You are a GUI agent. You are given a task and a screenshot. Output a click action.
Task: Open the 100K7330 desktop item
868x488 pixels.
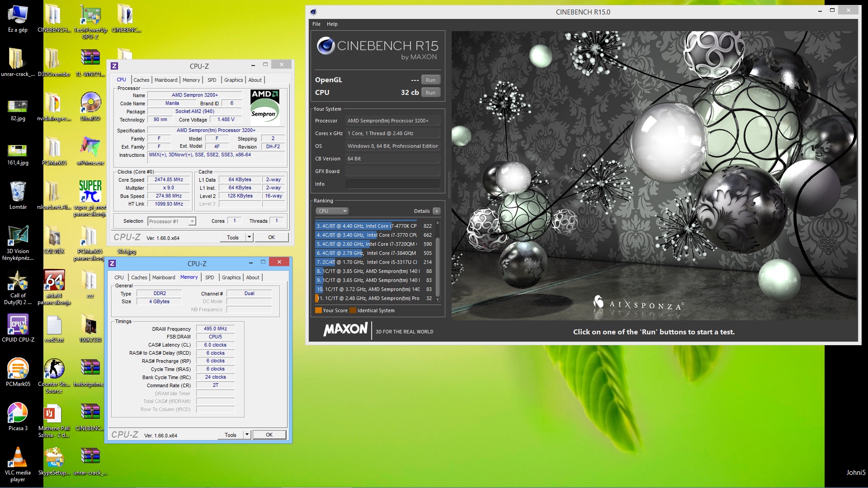click(90, 328)
